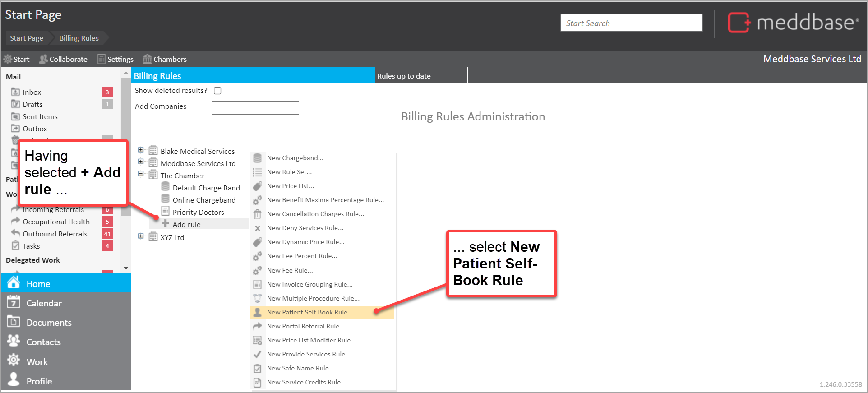Select New Patient Self-Book Rule menu item

(309, 312)
